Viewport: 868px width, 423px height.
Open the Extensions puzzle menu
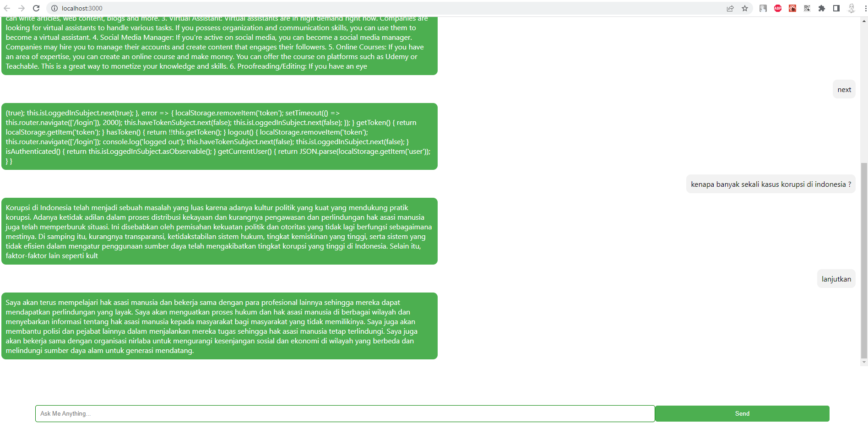click(822, 8)
